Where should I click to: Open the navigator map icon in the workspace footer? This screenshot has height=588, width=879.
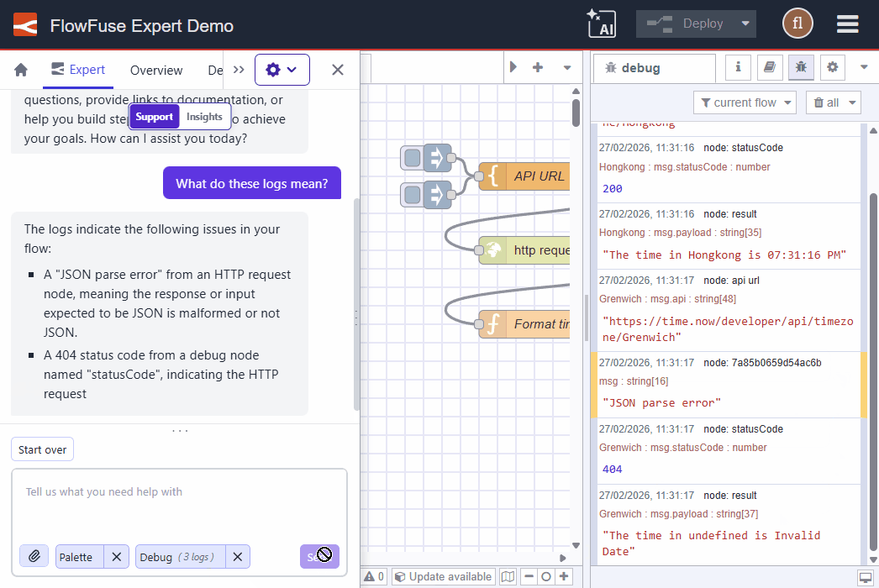coord(508,576)
